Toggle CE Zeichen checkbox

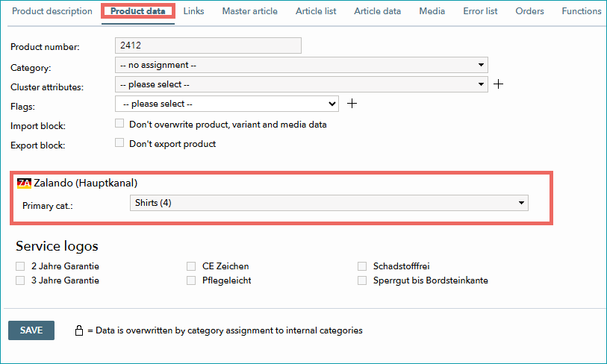point(191,266)
